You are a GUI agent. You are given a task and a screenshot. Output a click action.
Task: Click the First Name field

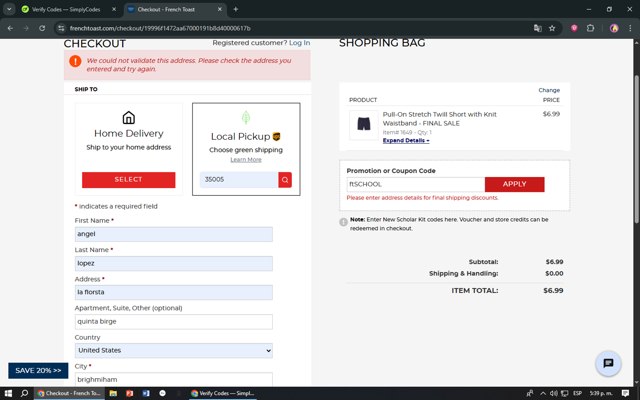pos(173,234)
